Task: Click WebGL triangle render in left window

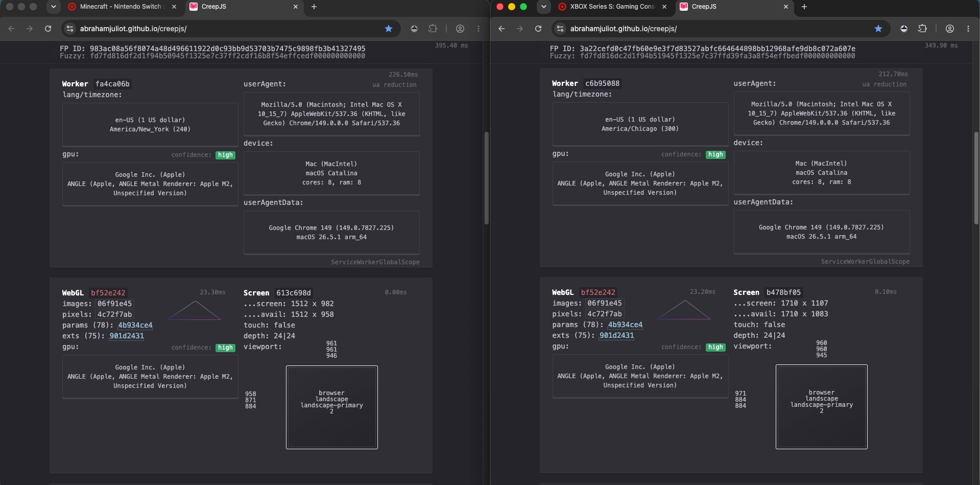Action: [194, 311]
